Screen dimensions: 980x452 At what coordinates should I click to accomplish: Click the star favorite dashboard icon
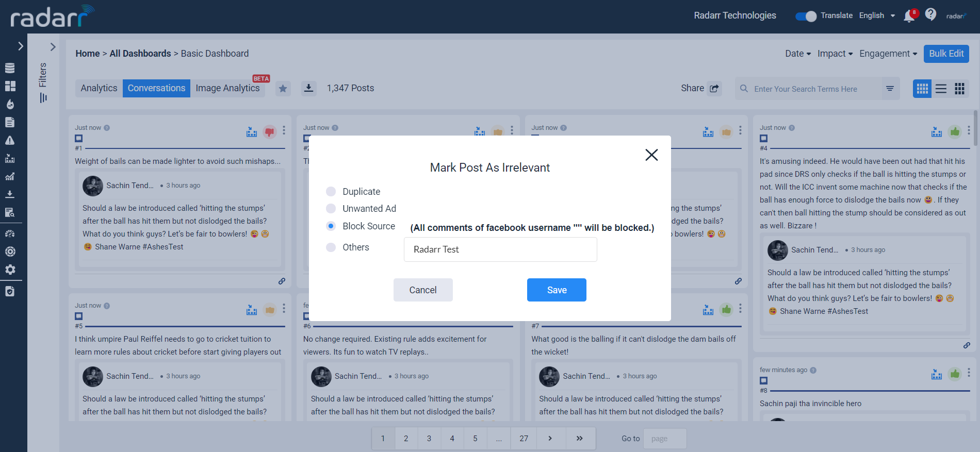(283, 89)
